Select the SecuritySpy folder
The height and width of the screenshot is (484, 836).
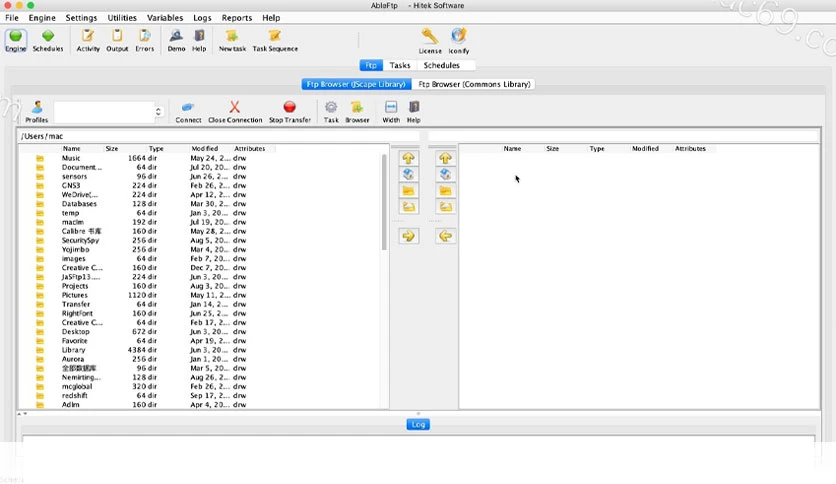click(x=81, y=240)
